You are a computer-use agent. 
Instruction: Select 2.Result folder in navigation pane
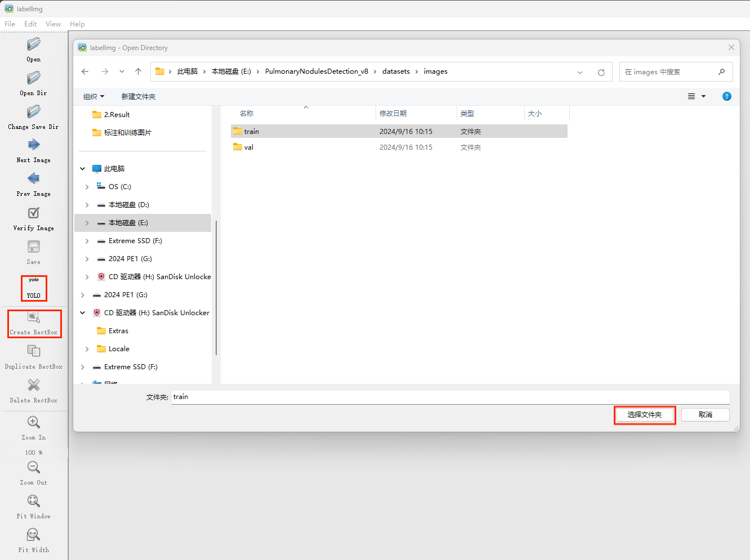(117, 115)
